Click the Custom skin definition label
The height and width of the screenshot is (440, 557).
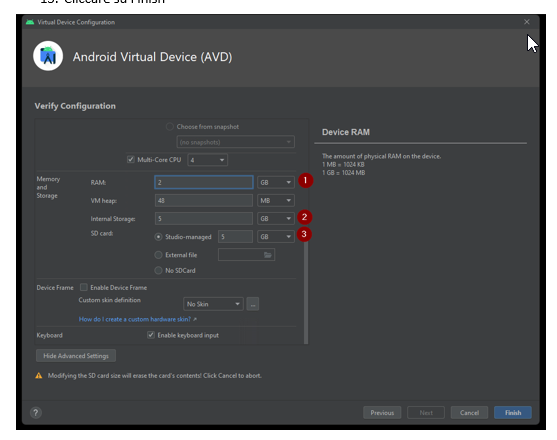(110, 300)
